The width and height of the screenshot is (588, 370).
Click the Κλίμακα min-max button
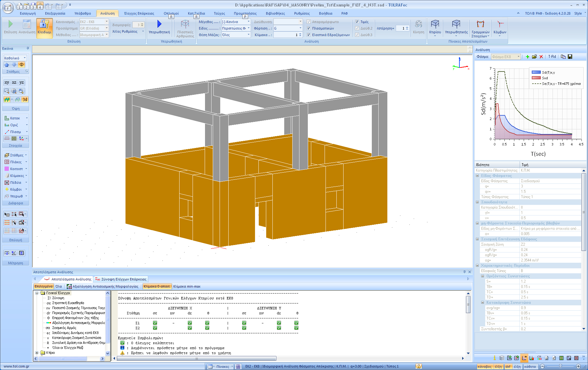click(187, 286)
